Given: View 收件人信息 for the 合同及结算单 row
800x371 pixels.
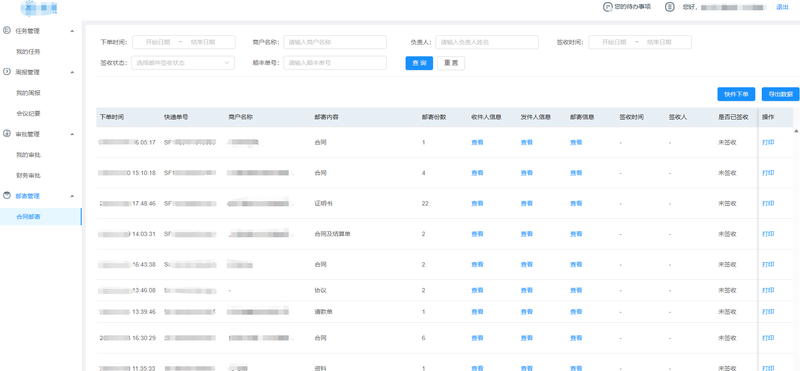Looking at the screenshot, I should coord(477,234).
